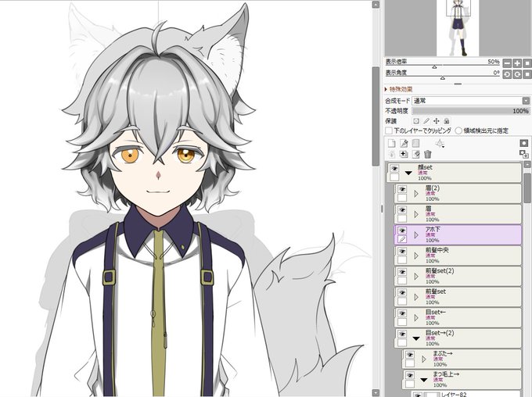The height and width of the screenshot is (397, 532).
Task: Expand the 前髪set folder
Action: coord(416,297)
